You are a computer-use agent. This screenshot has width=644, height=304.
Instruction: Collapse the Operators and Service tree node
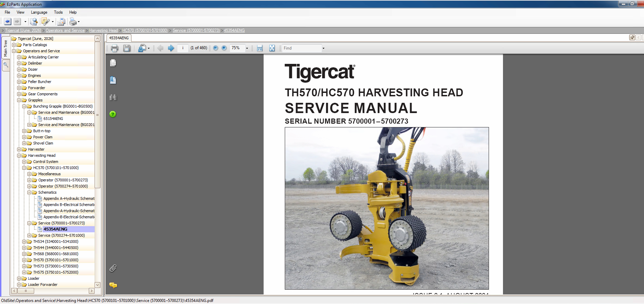pyautogui.click(x=14, y=51)
